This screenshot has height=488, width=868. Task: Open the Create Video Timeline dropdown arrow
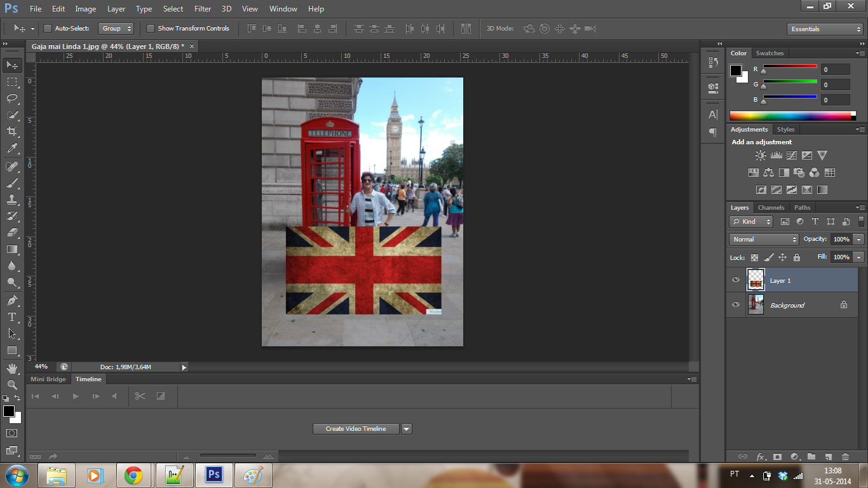point(407,429)
